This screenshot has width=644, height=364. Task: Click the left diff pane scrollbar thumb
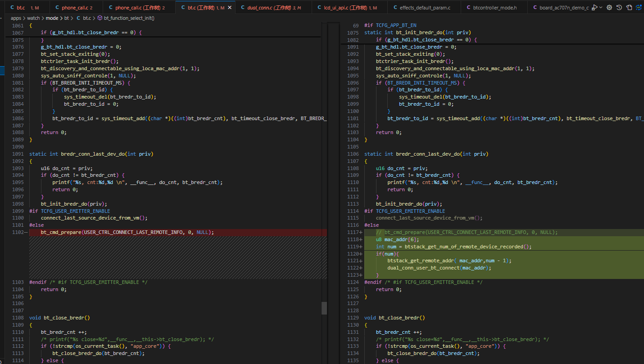(324, 308)
